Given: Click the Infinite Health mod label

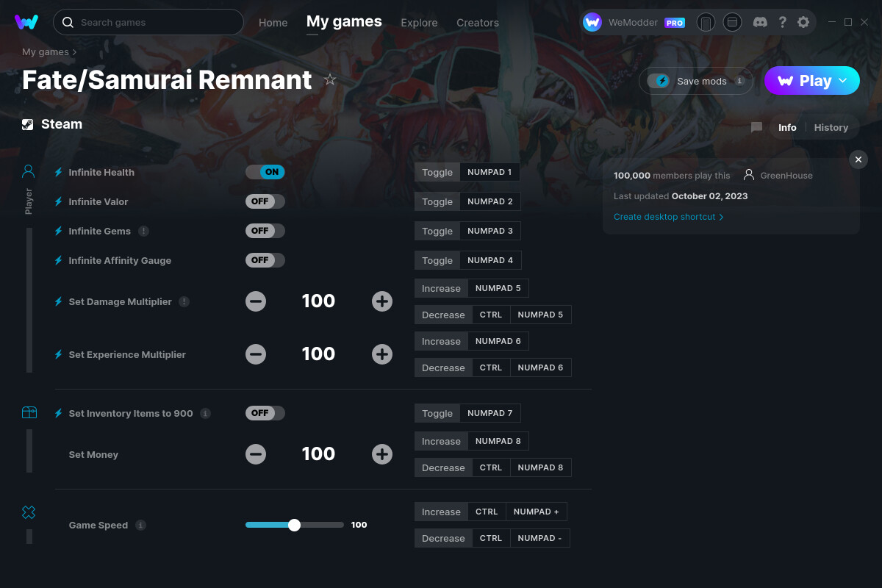Looking at the screenshot, I should 101,172.
